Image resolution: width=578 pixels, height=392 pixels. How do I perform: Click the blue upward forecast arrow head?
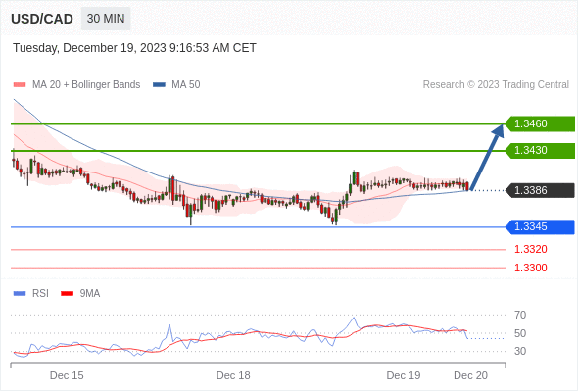tap(499, 130)
